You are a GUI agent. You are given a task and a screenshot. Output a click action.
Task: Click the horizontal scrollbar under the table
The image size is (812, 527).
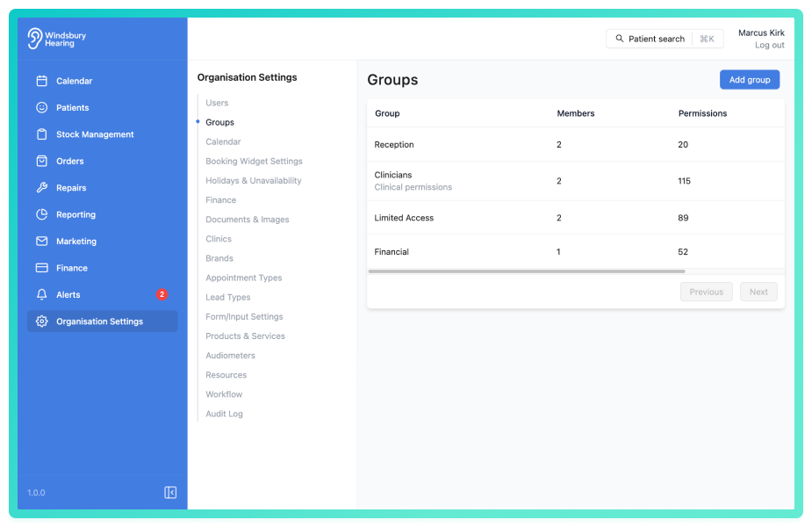527,271
